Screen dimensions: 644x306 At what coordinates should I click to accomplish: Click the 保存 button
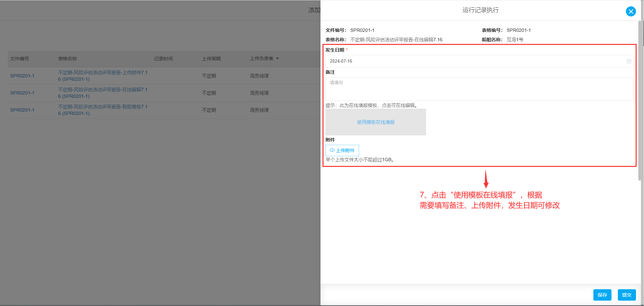602,295
